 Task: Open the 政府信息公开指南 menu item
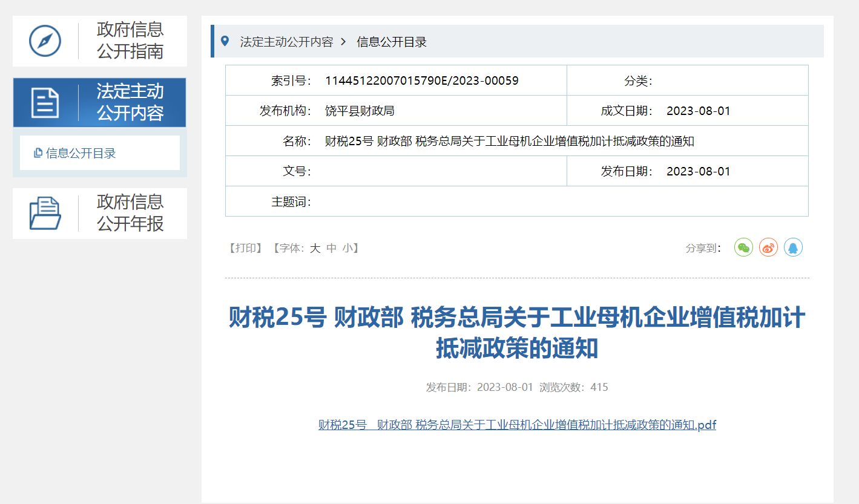tap(130, 41)
